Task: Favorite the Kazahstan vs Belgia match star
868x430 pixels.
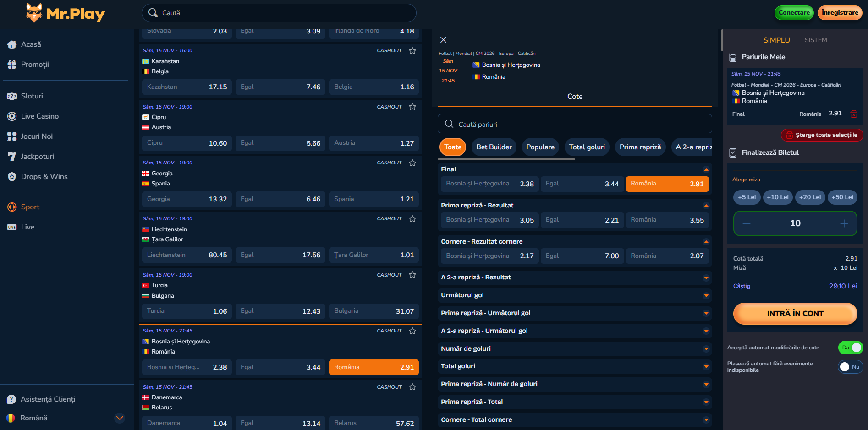Action: (412, 51)
